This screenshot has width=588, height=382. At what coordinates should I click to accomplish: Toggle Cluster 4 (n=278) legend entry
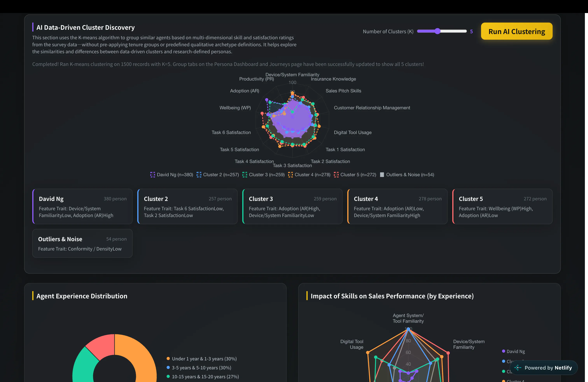(309, 175)
